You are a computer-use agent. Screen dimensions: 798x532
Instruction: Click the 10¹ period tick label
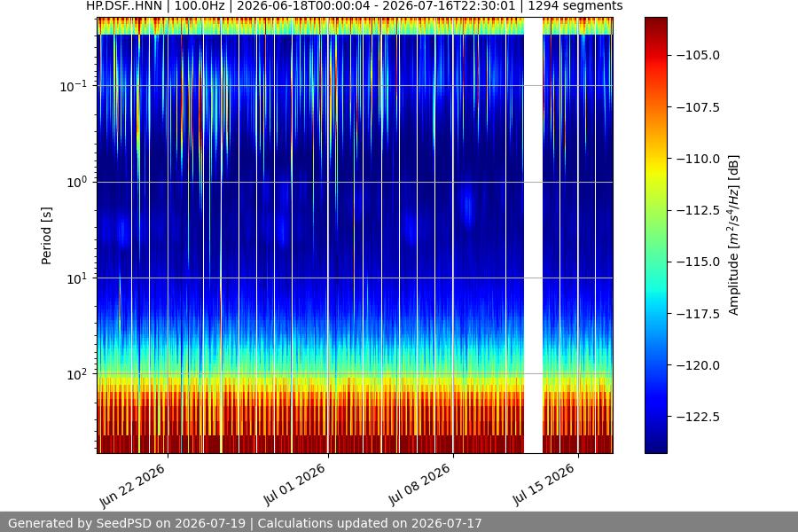tap(76, 278)
